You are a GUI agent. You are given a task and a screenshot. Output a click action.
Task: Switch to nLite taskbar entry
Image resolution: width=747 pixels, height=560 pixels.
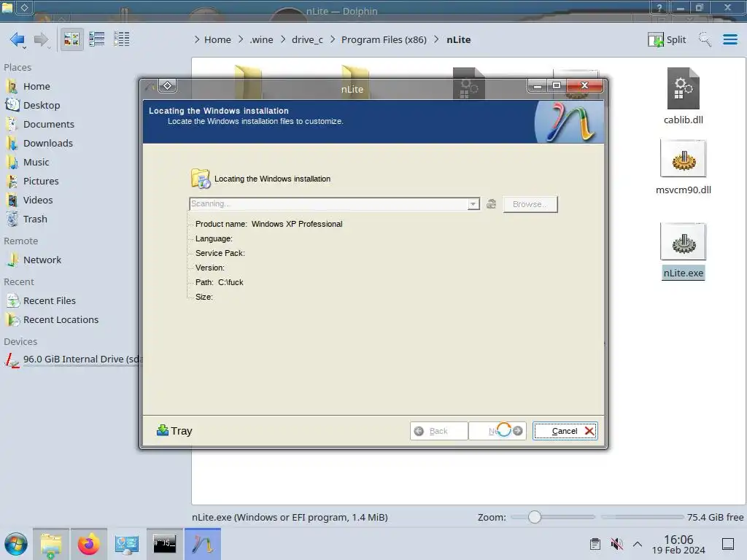click(203, 544)
